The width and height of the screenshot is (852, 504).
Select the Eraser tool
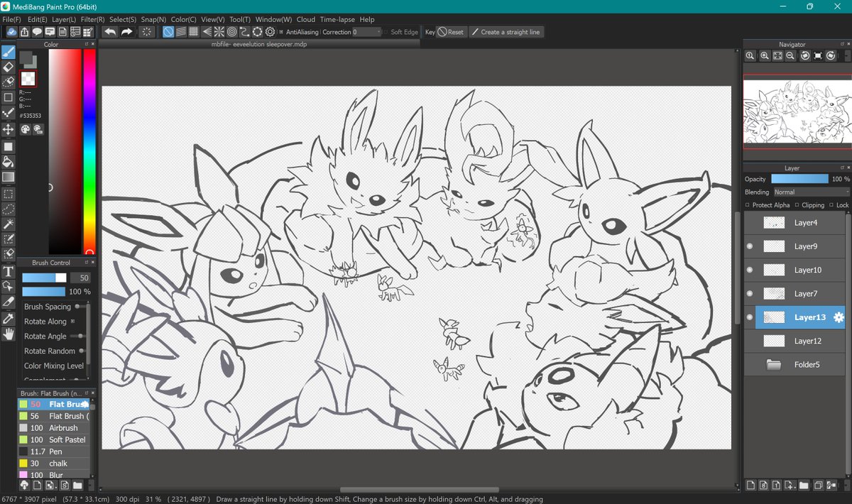tap(8, 67)
